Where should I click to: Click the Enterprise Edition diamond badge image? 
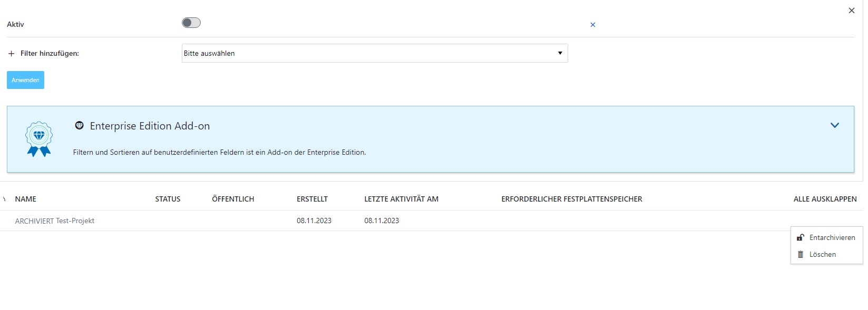coord(39,139)
